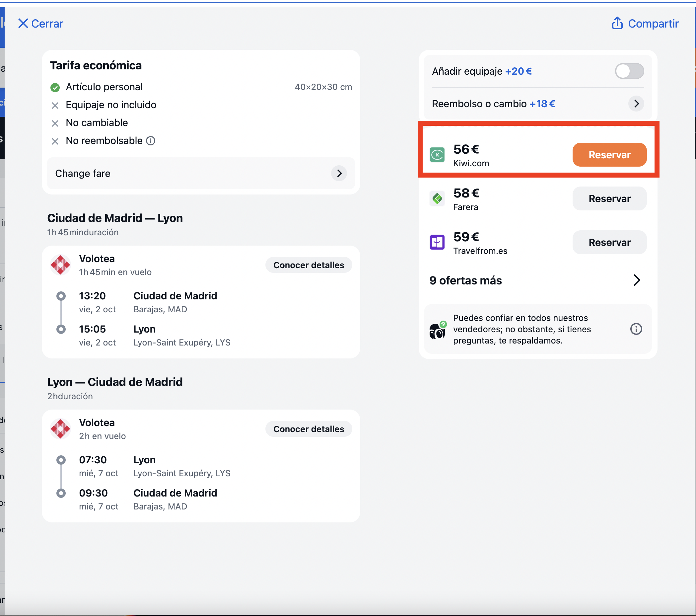Open the Change fare chevron
696x616 pixels.
click(339, 174)
